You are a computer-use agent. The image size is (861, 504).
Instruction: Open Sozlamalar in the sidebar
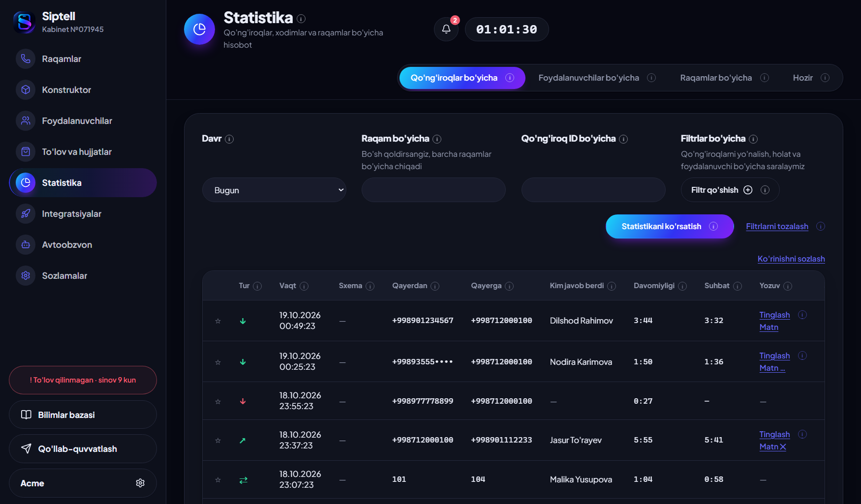coord(83,276)
